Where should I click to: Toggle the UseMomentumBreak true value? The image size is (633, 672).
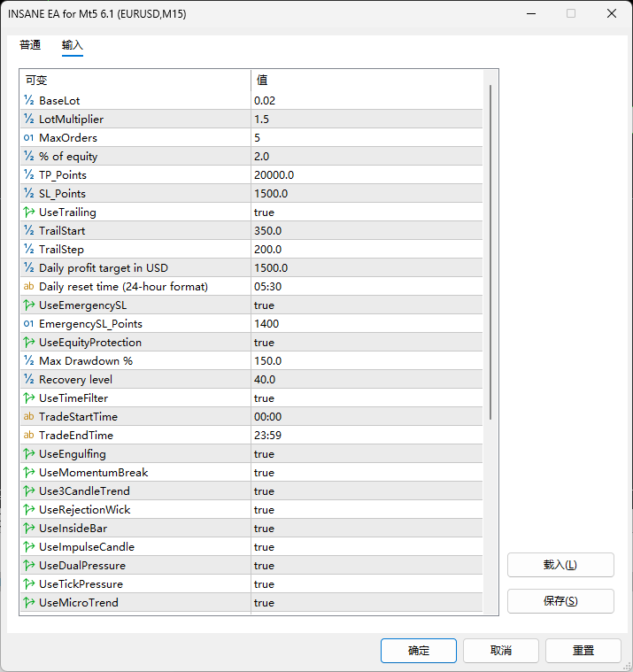(x=264, y=473)
